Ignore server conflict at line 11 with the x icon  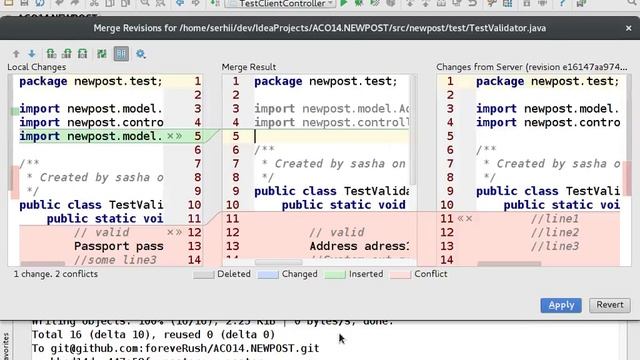coord(469,219)
